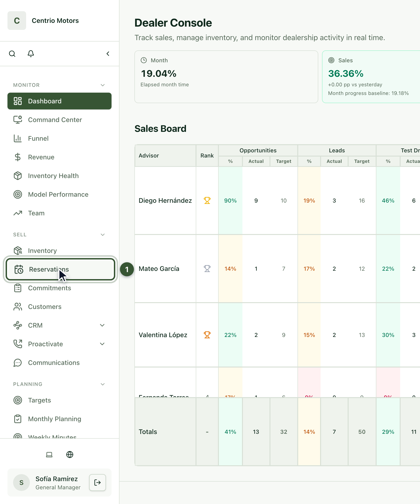Expand the Proactivate submenu
This screenshot has height=504, width=420.
pos(102,344)
